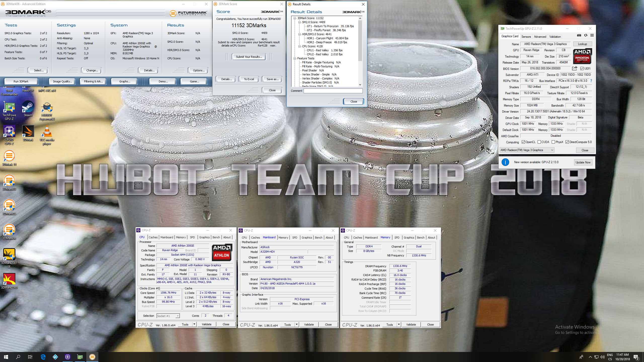
Task: Click the Filtering & AA button
Action: pyautogui.click(x=93, y=81)
